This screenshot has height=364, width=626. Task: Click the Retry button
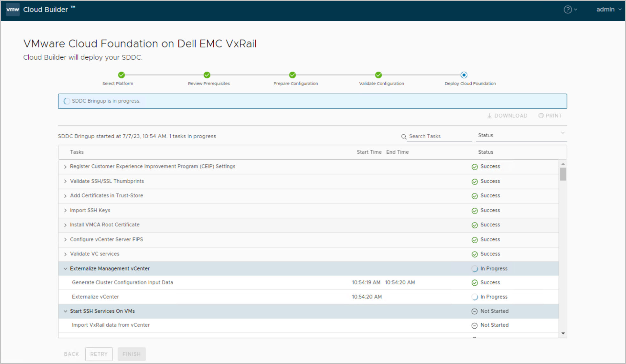point(99,354)
